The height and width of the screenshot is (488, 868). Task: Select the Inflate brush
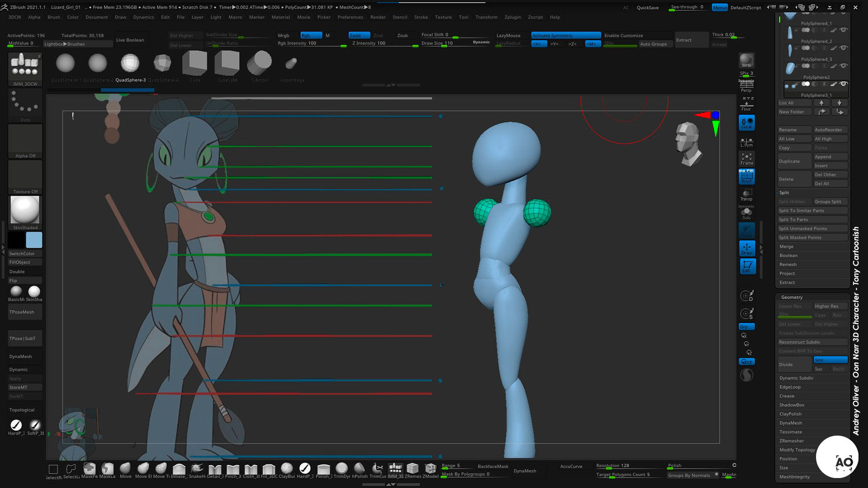179,470
